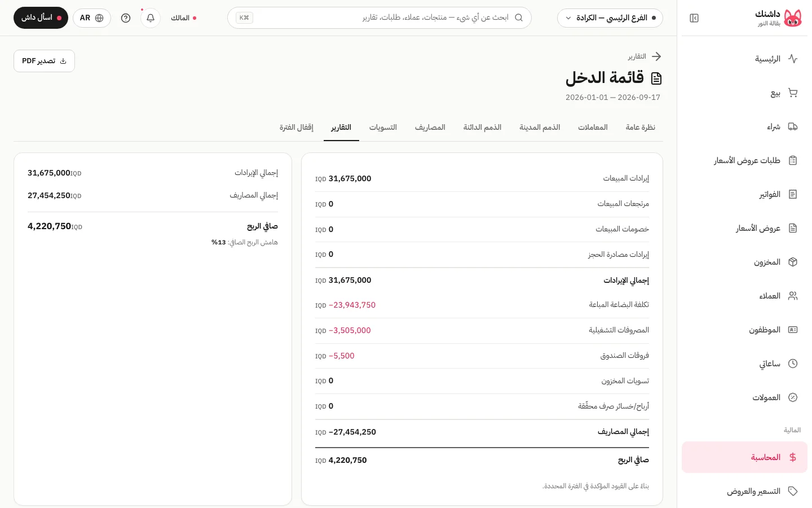Open the الفواتير invoices icon
The image size is (812, 508).
pyautogui.click(x=793, y=194)
